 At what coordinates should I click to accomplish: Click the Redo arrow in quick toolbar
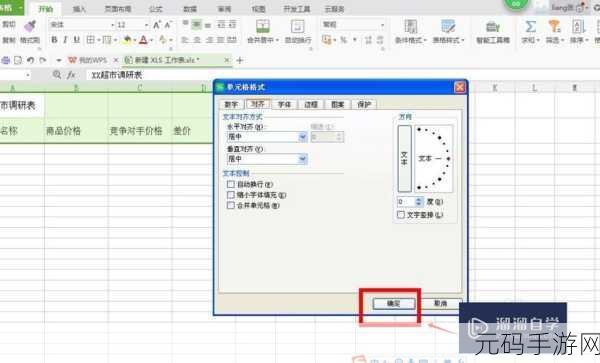tap(42, 60)
